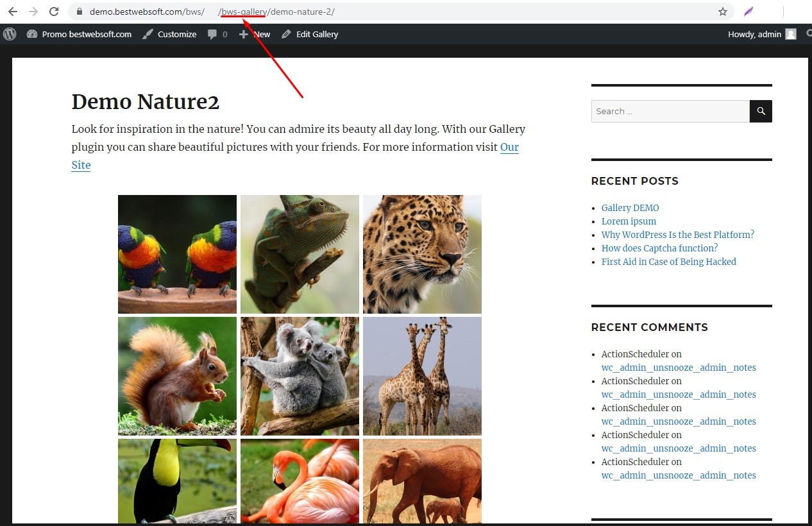Open the purple feather extension icon
The height and width of the screenshot is (526, 812).
coord(749,12)
